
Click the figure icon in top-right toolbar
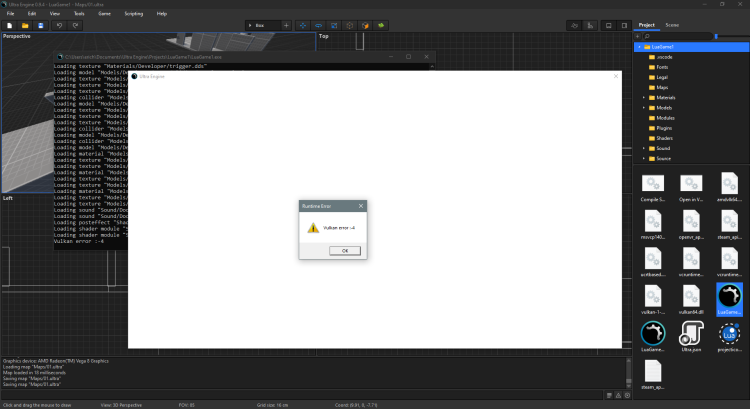(590, 25)
